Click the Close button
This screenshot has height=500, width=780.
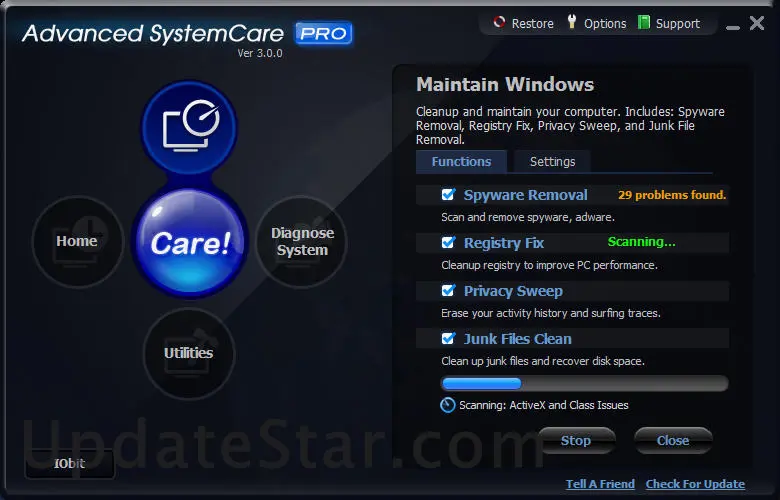[x=673, y=440]
